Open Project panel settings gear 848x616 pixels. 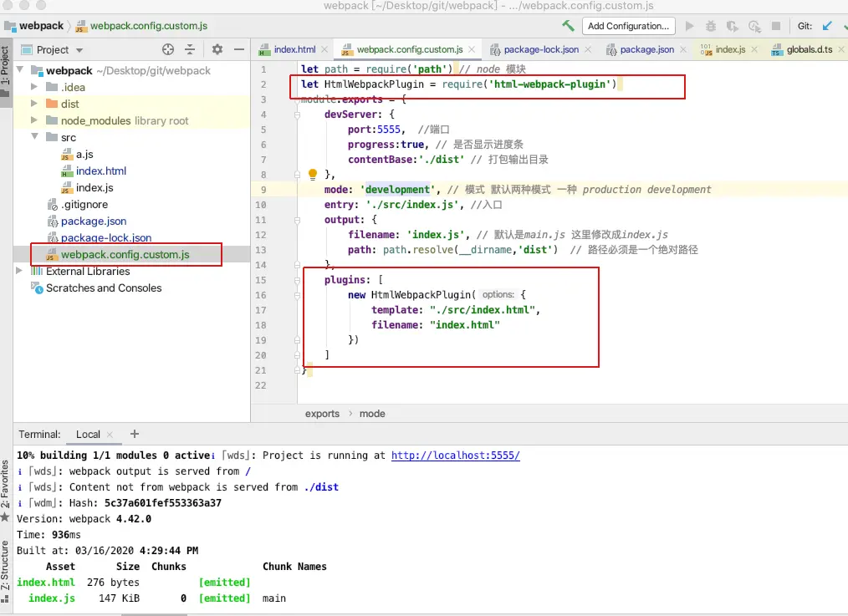point(217,49)
